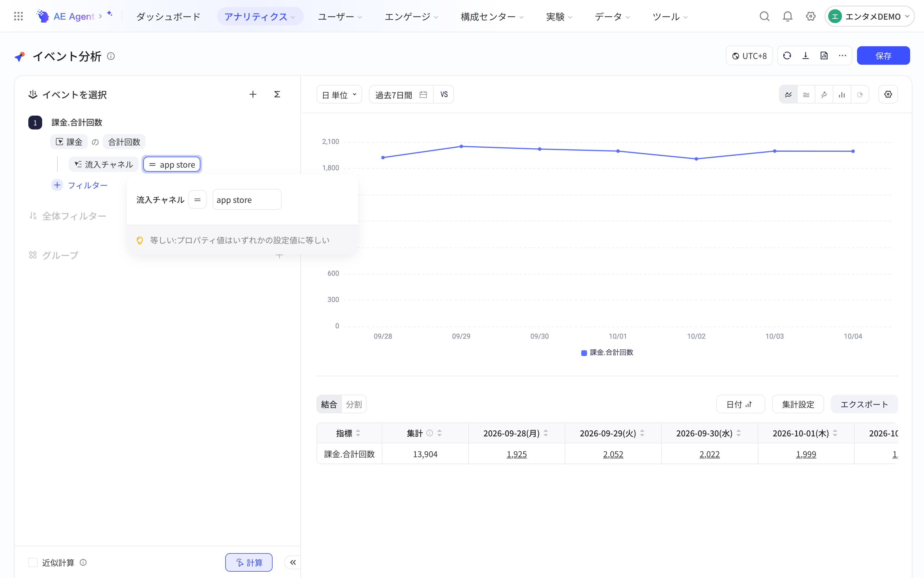Open the equals operator dropdown in filter popup
Viewport: 924px width, 578px height.
click(198, 199)
